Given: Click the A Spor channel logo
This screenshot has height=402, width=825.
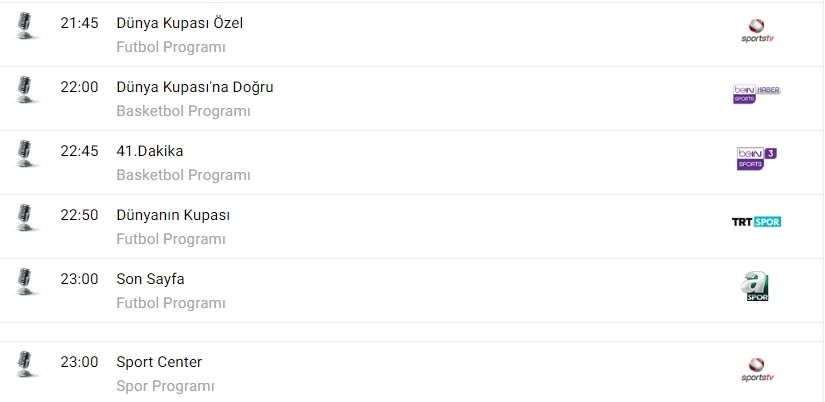Looking at the screenshot, I should pyautogui.click(x=757, y=286).
